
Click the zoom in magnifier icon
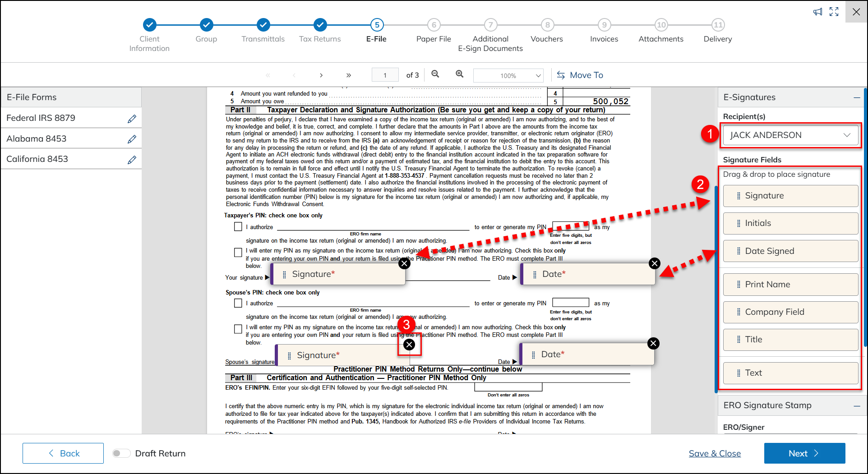click(459, 74)
